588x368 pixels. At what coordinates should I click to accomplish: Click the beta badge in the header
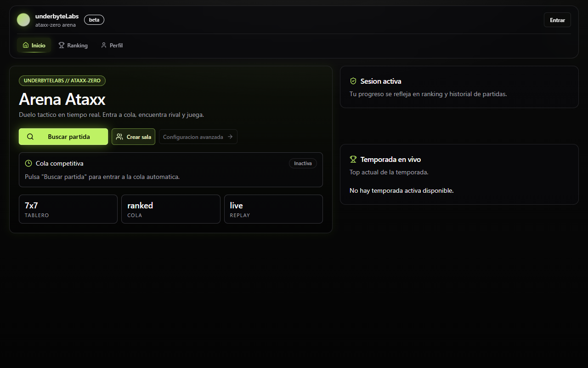click(x=94, y=20)
